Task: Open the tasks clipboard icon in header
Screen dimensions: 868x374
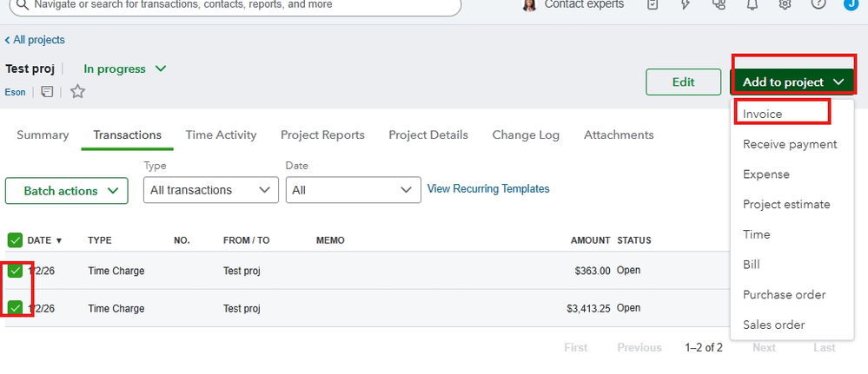Action: click(653, 4)
